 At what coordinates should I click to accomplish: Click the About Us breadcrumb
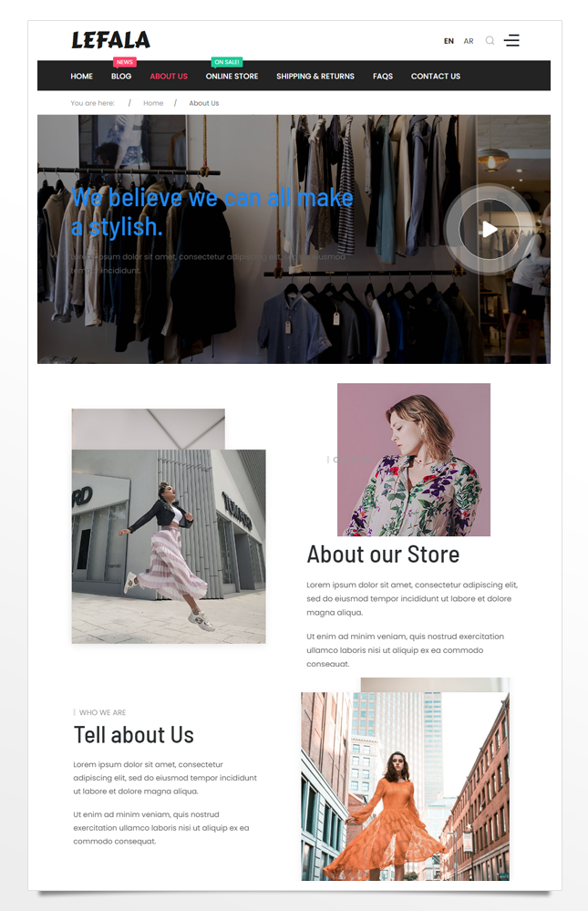tap(204, 103)
